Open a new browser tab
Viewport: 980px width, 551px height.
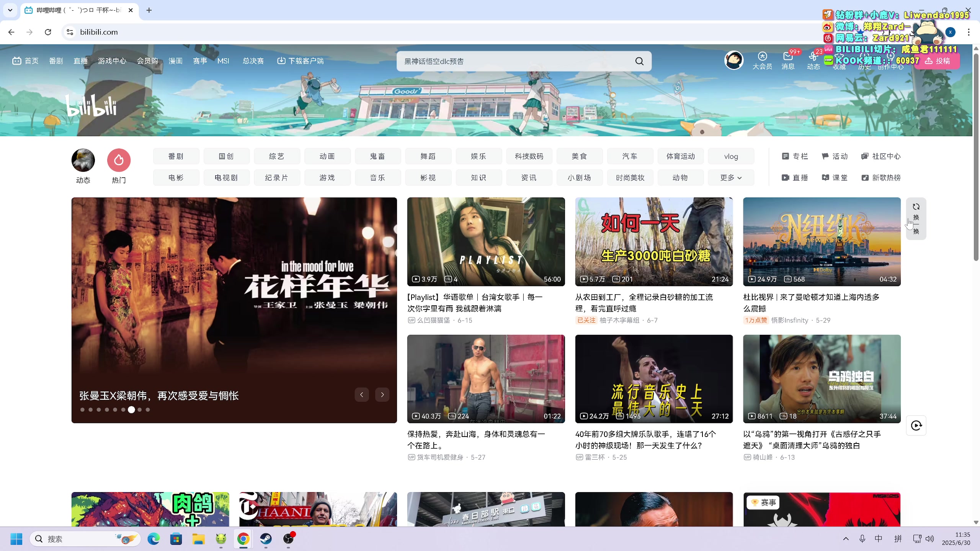pos(149,10)
